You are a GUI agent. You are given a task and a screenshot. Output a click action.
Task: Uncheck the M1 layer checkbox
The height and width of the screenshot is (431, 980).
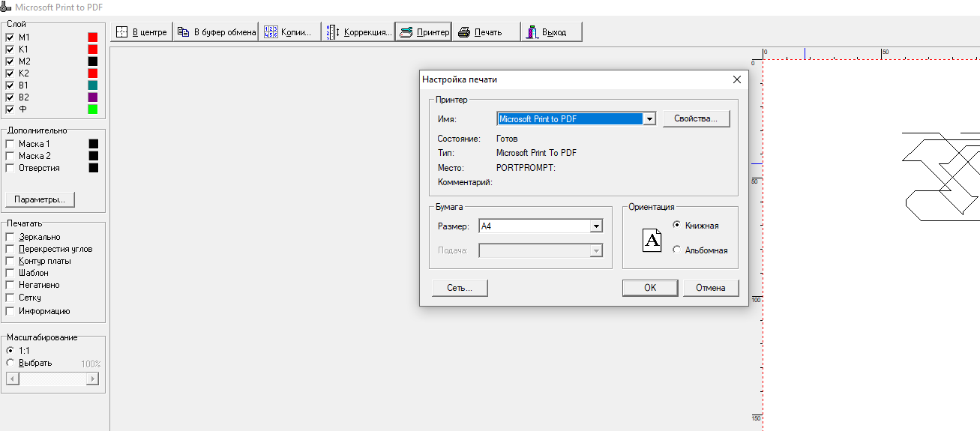tap(10, 37)
